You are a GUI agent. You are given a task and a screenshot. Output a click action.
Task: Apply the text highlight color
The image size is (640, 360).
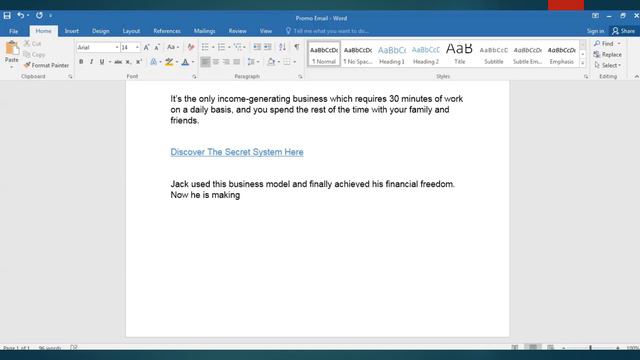point(169,62)
